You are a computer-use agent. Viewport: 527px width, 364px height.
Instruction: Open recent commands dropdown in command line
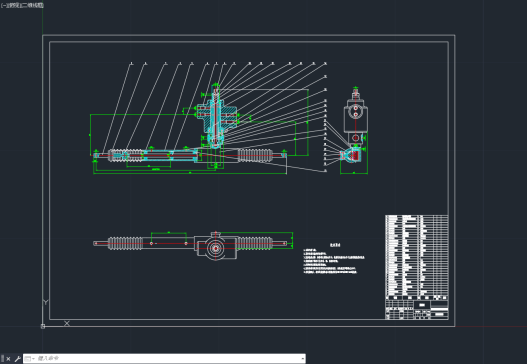point(30,359)
